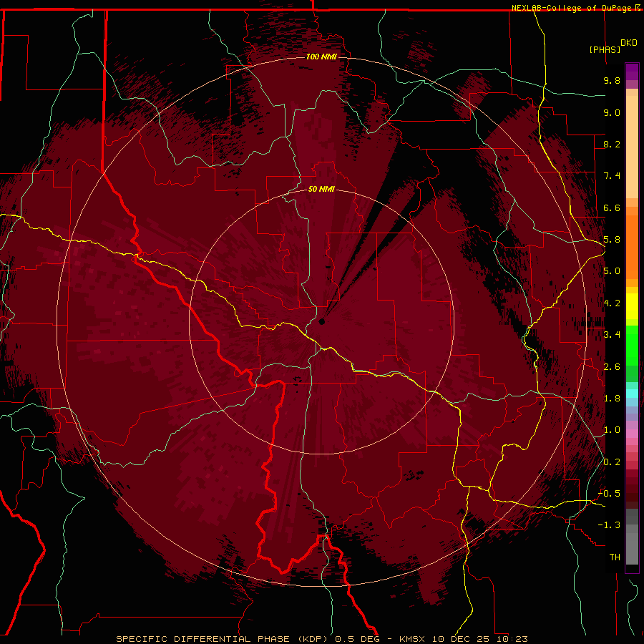Click the 9.8 value on the color scale

[612, 80]
